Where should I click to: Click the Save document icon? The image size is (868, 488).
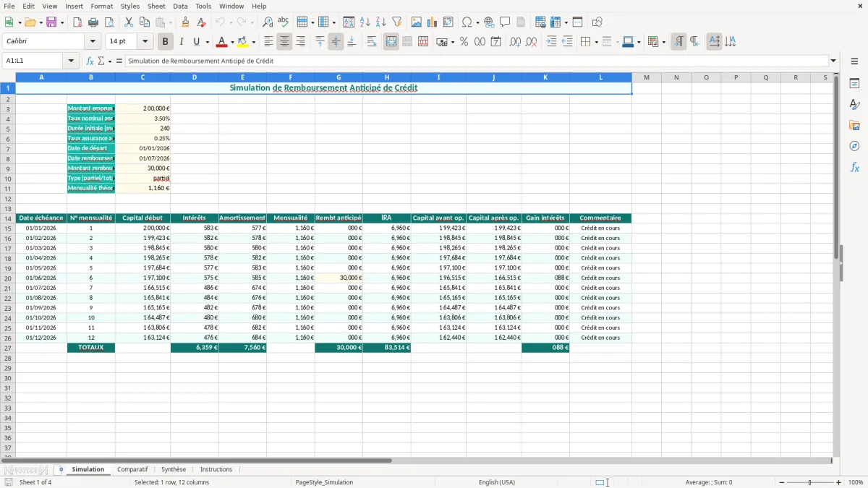coord(51,22)
